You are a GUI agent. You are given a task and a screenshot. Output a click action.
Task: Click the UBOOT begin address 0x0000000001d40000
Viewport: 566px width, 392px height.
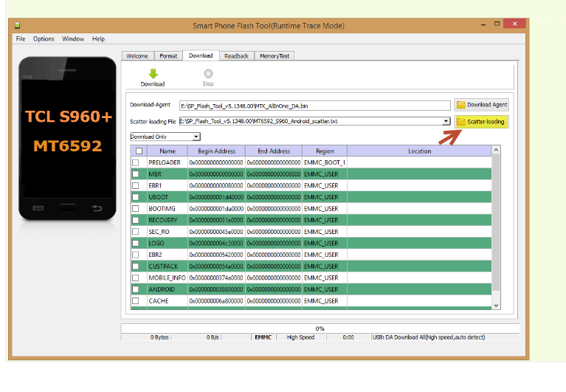click(216, 197)
